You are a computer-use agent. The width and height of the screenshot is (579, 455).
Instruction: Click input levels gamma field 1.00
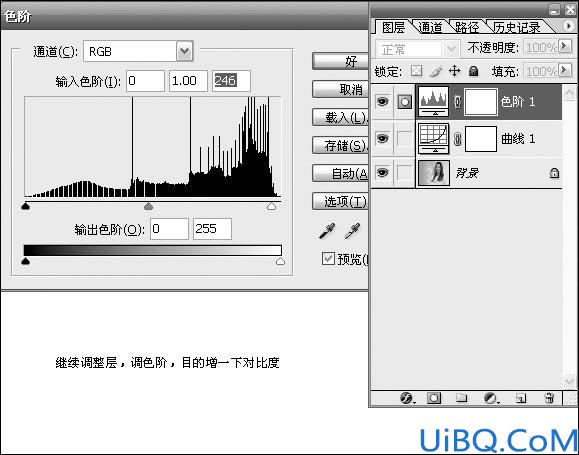[x=188, y=81]
